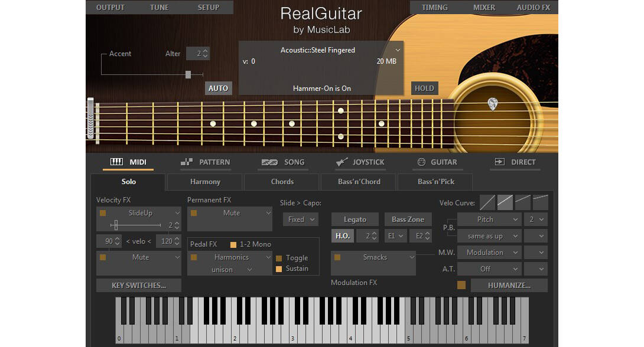This screenshot has width=644, height=347.
Task: Switch to the Bass'n'Pick tab
Action: pos(436,182)
